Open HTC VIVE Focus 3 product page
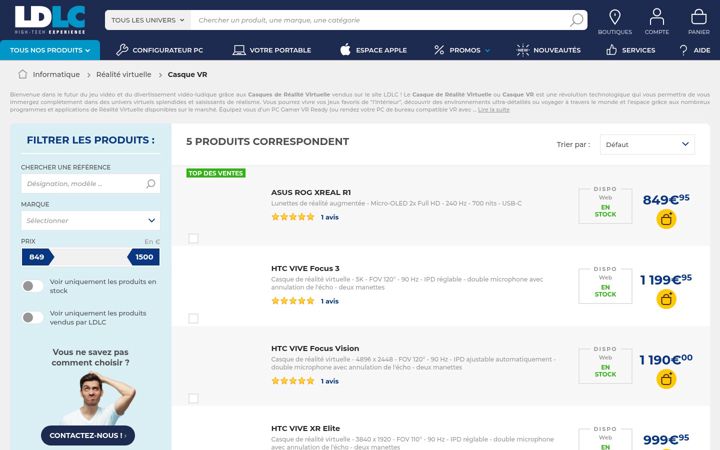Image resolution: width=720 pixels, height=450 pixels. click(x=305, y=268)
